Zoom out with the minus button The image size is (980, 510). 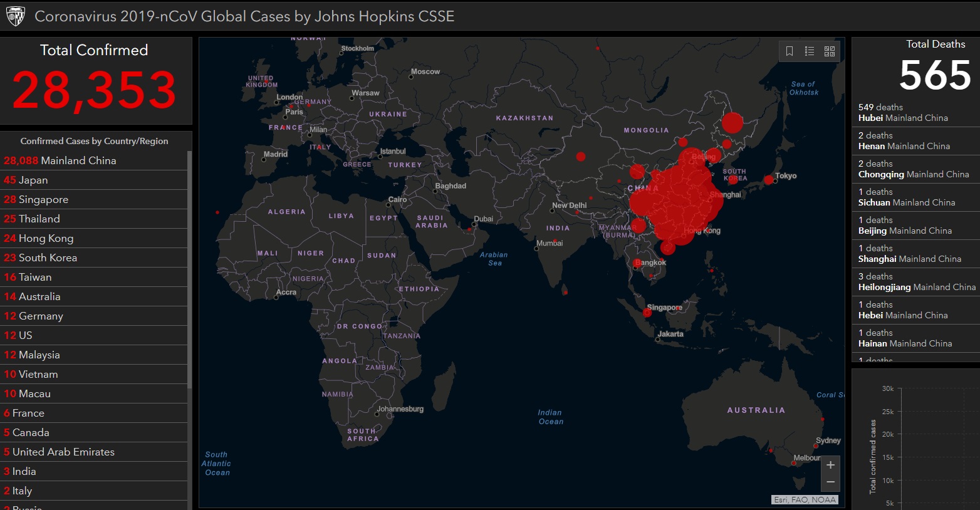pyautogui.click(x=830, y=482)
